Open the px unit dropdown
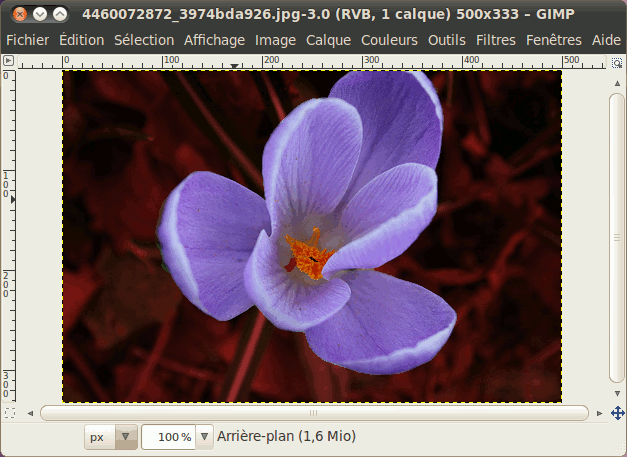 tap(111, 437)
